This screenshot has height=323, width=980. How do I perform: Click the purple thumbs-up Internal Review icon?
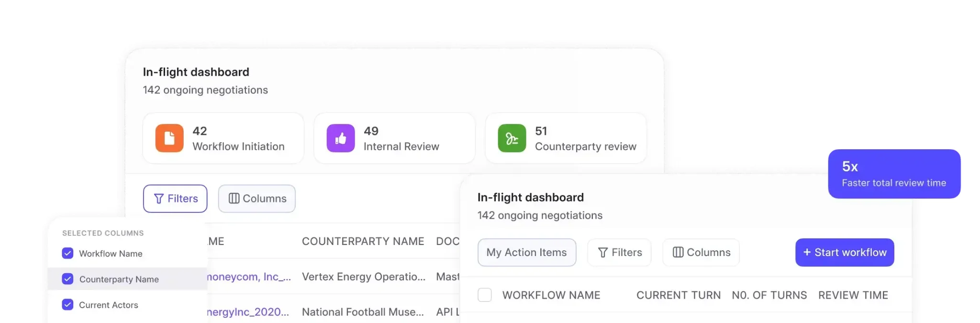point(341,138)
